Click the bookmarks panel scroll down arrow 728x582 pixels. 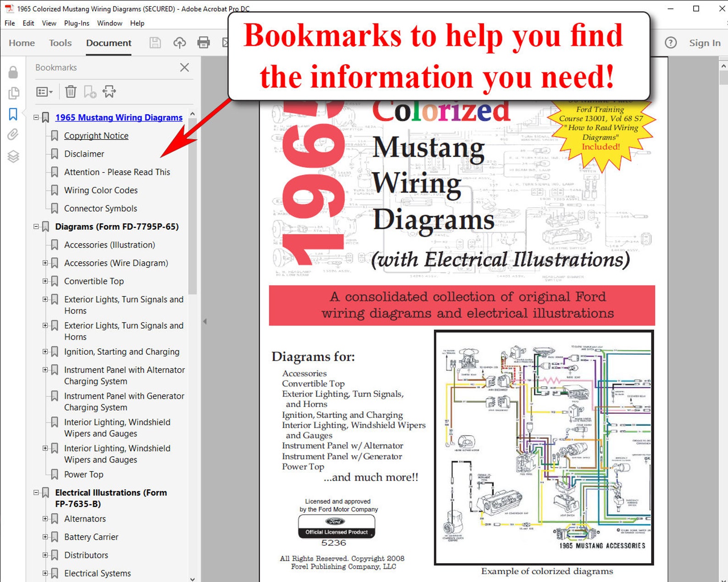click(x=193, y=578)
